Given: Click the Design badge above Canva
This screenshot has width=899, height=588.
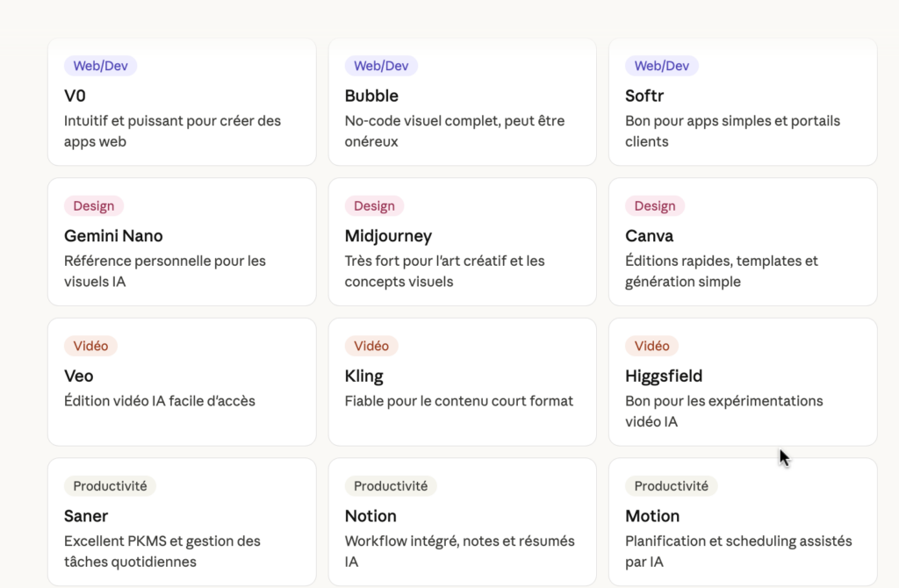Looking at the screenshot, I should [x=655, y=206].
